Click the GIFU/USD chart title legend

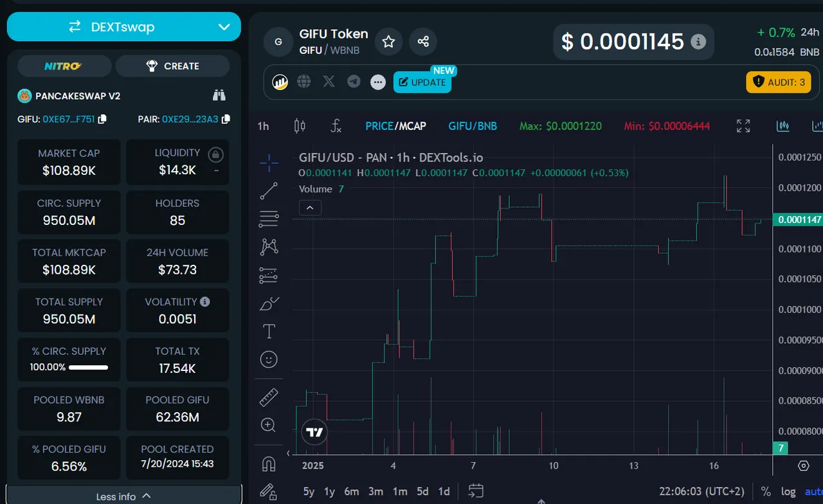[391, 157]
